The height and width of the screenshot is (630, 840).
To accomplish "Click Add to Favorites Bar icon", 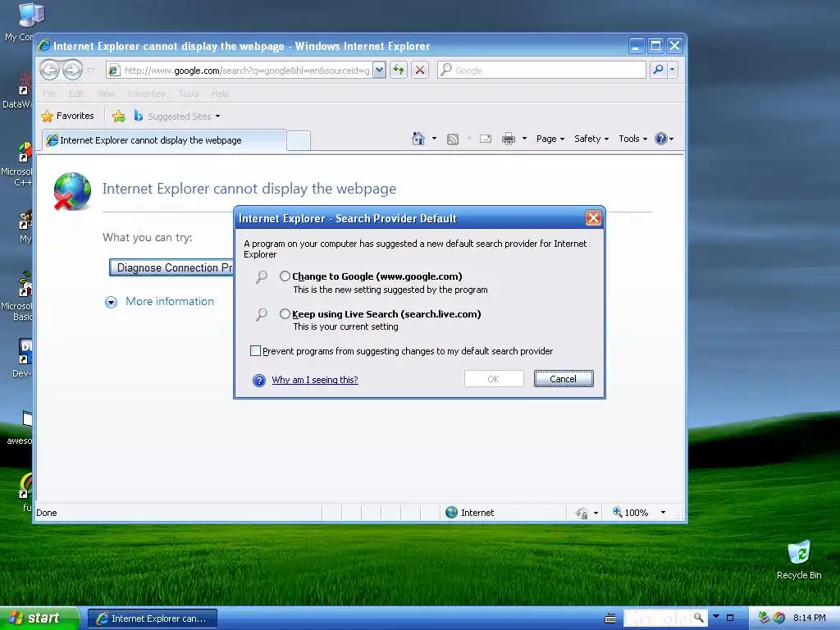I will point(119,116).
